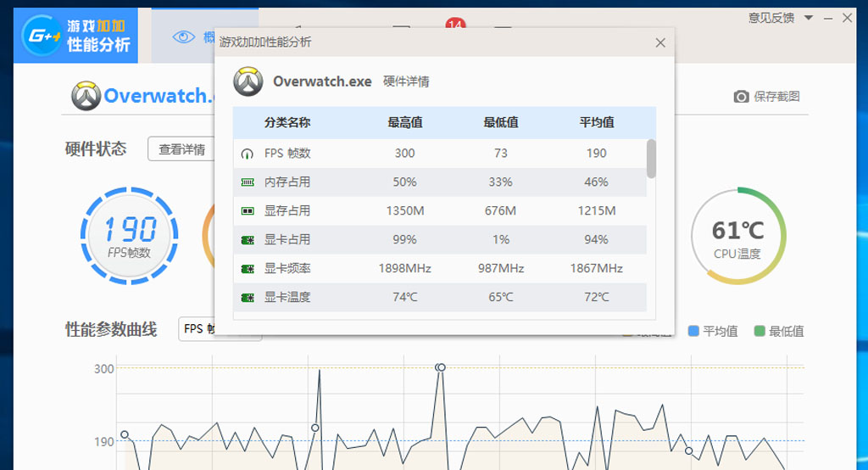Click Overwatch icon in hardware details dialog

(248, 81)
